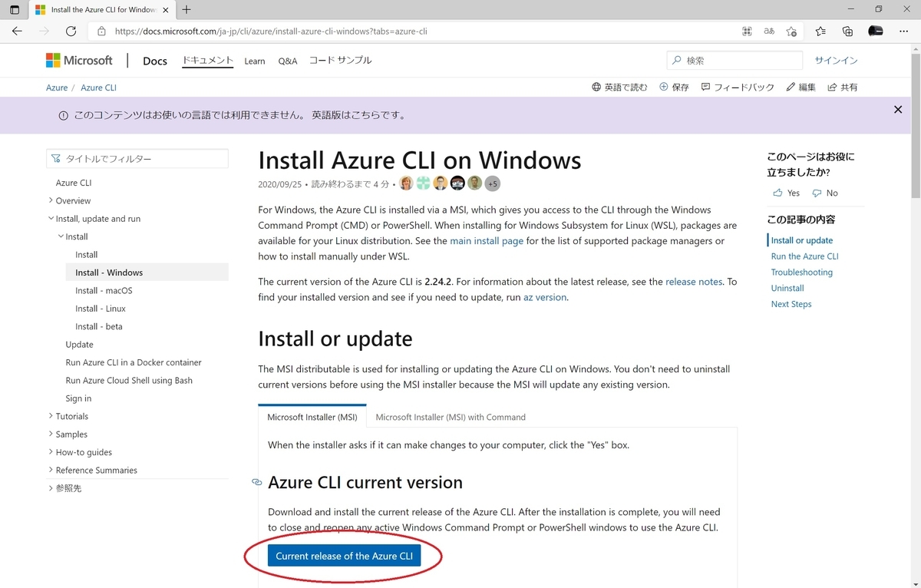Copy link icon beside Azure CLI current version
Image resolution: width=921 pixels, height=588 pixels.
[x=257, y=482]
